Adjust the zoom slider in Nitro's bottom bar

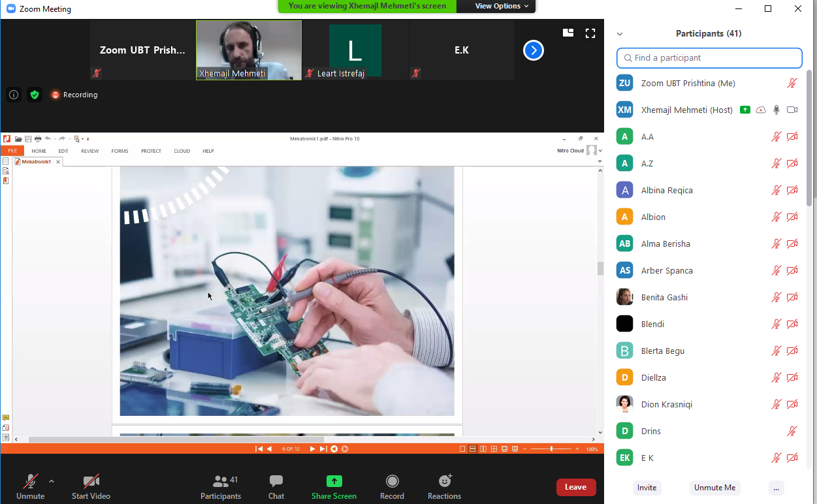point(552,449)
